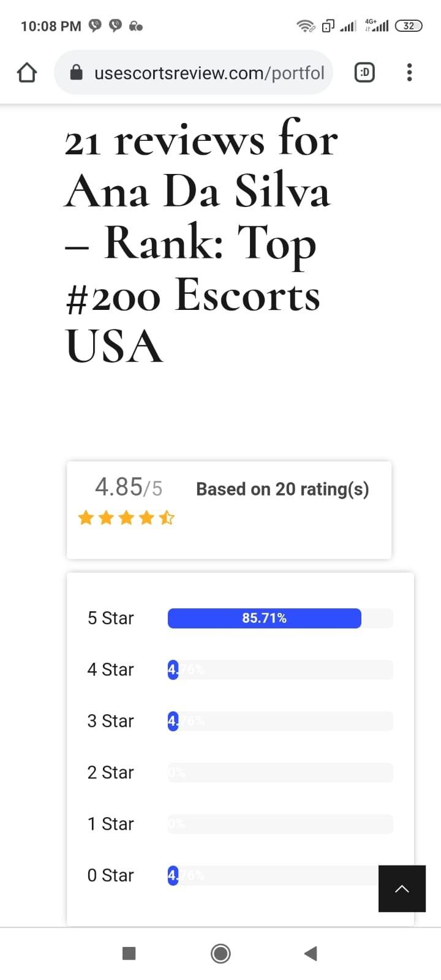Image resolution: width=441 pixels, height=980 pixels.
Task: Open the tab switcher button
Action: (x=364, y=73)
